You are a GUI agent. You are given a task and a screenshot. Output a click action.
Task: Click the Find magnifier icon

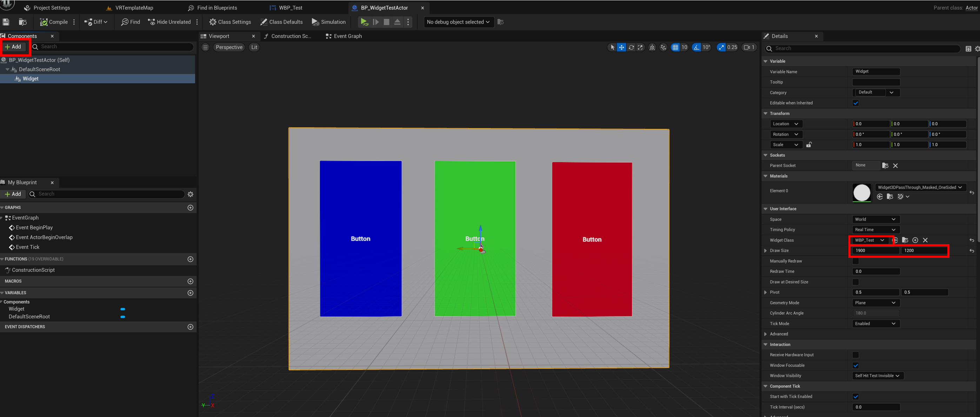click(125, 22)
